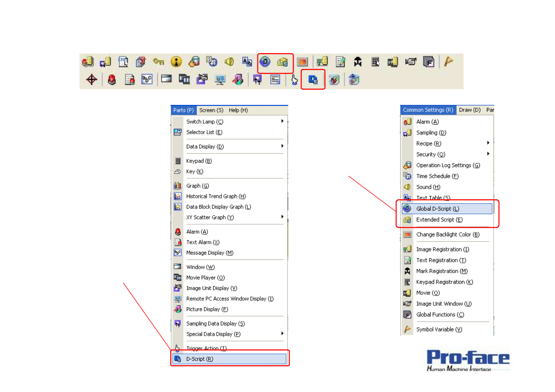Click the red Alarm lamp icon in the toolbar
Screen dimensions: 555x392
point(112,80)
